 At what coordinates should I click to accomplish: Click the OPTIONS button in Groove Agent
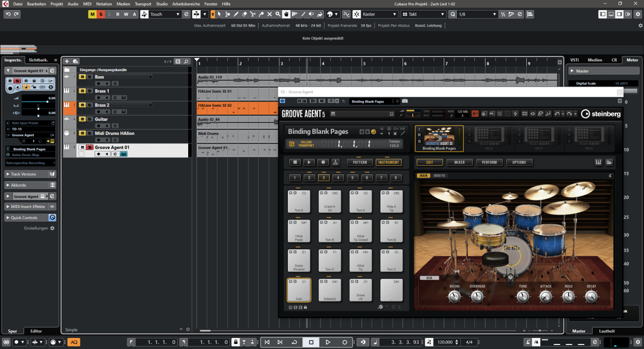pyautogui.click(x=519, y=162)
